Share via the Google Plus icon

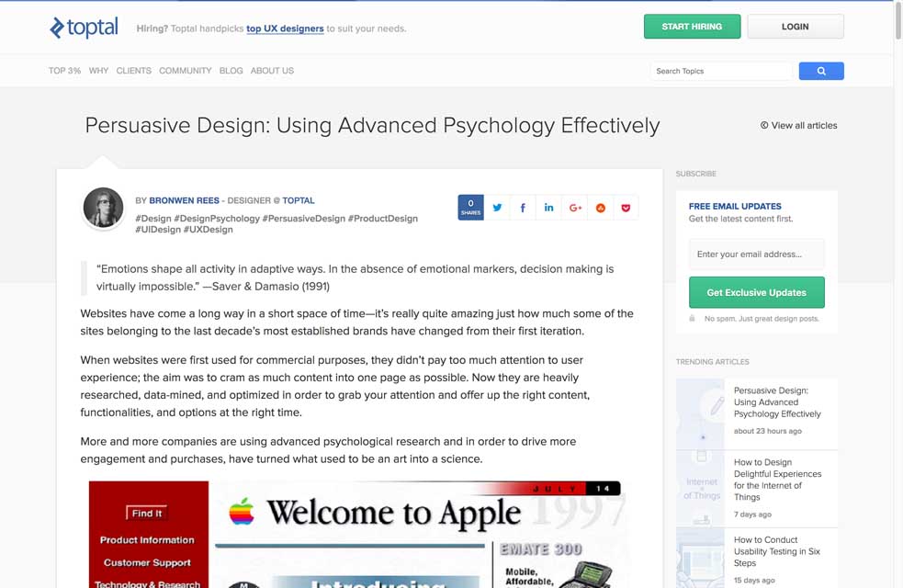pos(575,208)
